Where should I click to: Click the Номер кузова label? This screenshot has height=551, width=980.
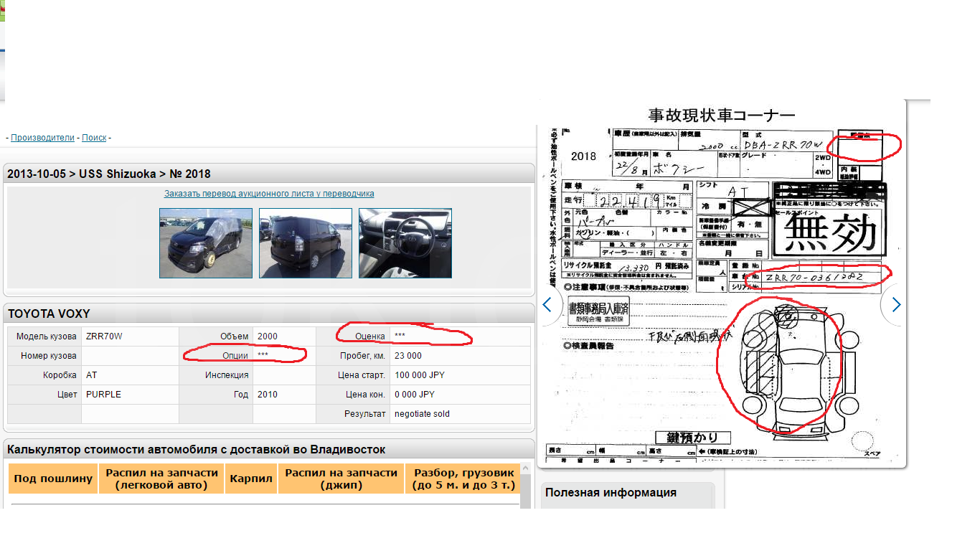tap(50, 356)
